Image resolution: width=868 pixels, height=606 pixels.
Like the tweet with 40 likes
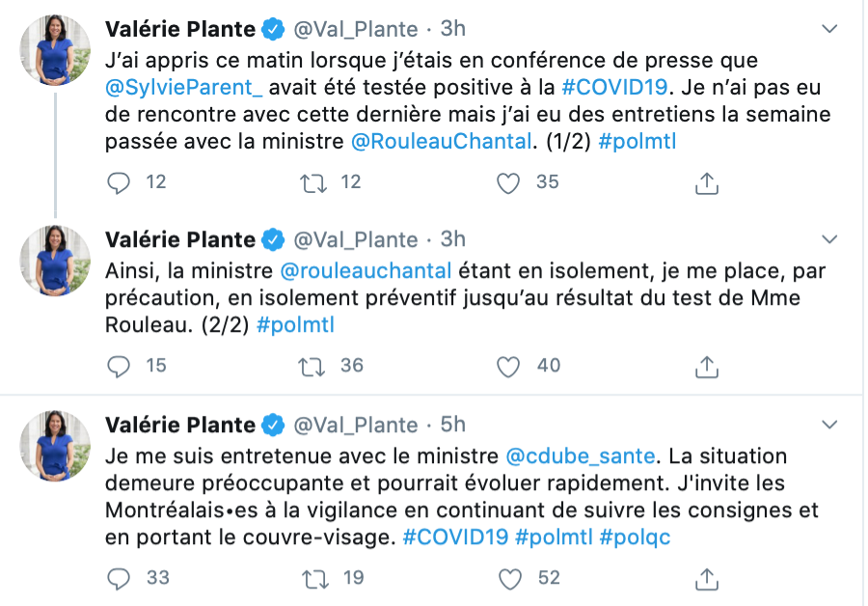(x=508, y=366)
